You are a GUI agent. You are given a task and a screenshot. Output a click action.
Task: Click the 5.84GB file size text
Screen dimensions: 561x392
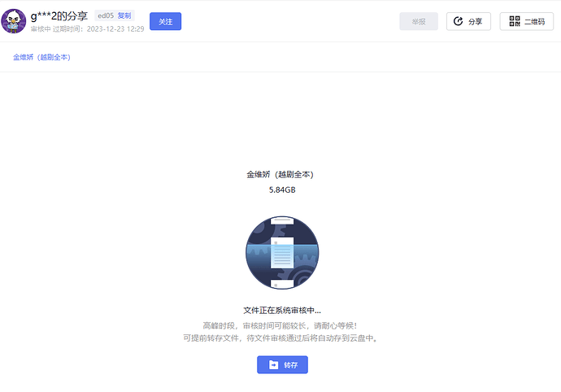[282, 189]
